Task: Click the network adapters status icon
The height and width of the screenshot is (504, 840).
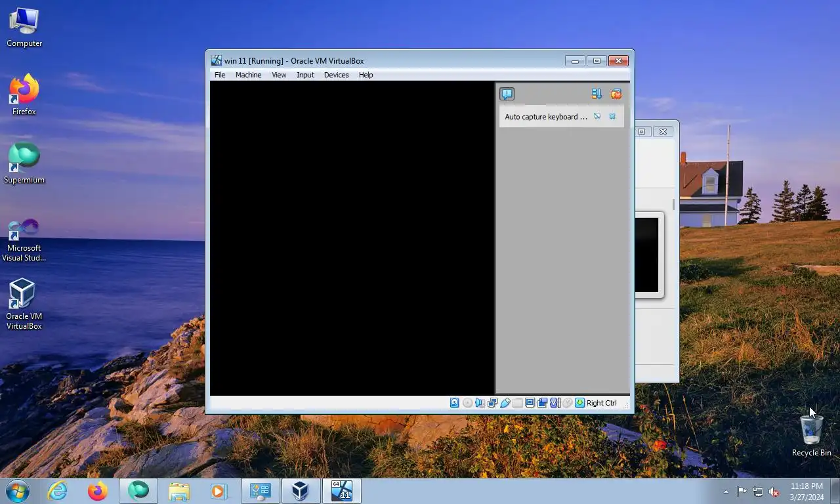Action: coord(492,403)
